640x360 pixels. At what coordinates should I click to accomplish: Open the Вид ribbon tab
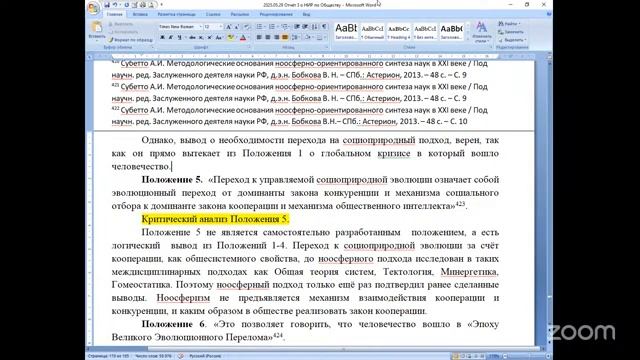[306, 14]
